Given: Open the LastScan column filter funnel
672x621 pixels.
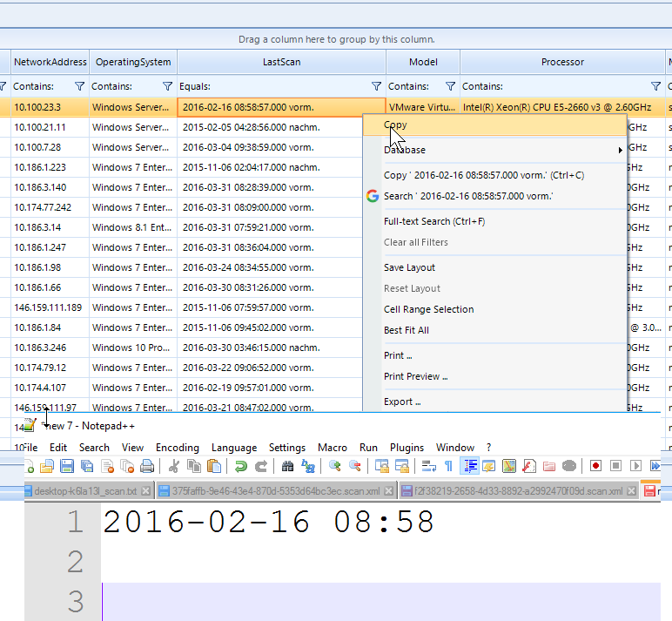Looking at the screenshot, I should [376, 86].
